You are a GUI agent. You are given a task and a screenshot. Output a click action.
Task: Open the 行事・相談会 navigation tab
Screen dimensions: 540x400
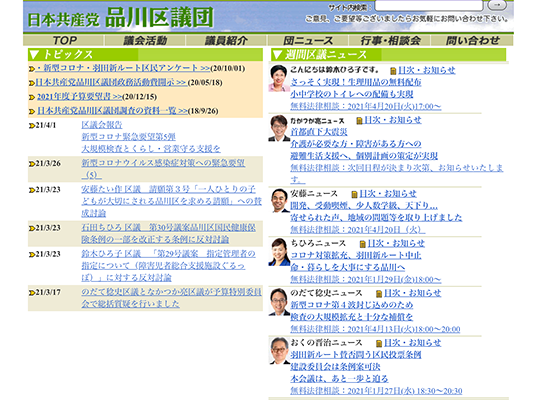click(390, 40)
